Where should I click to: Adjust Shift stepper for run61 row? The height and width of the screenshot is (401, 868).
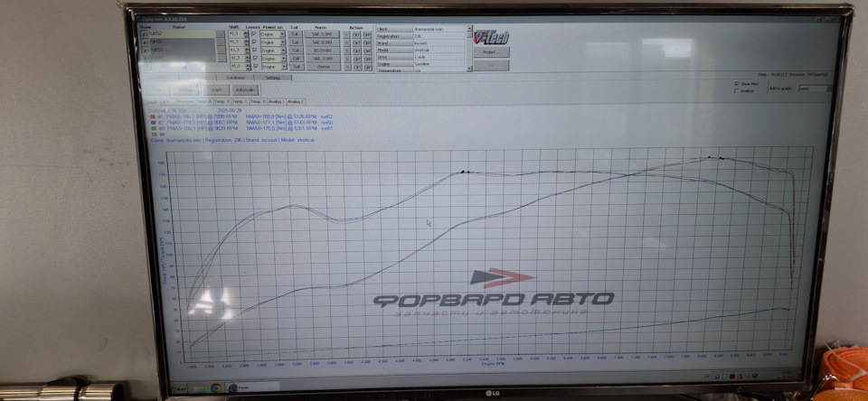click(x=248, y=51)
